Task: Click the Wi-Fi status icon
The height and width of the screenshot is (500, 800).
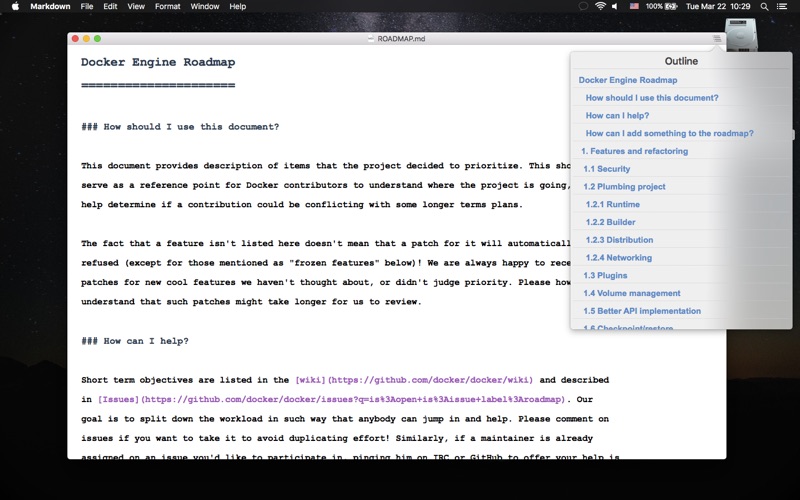Action: coord(601,6)
